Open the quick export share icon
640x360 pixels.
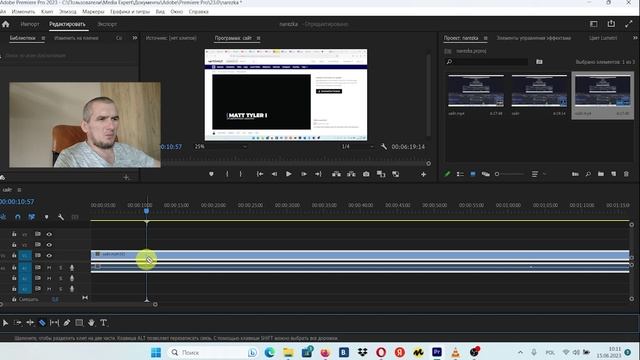coord(611,24)
